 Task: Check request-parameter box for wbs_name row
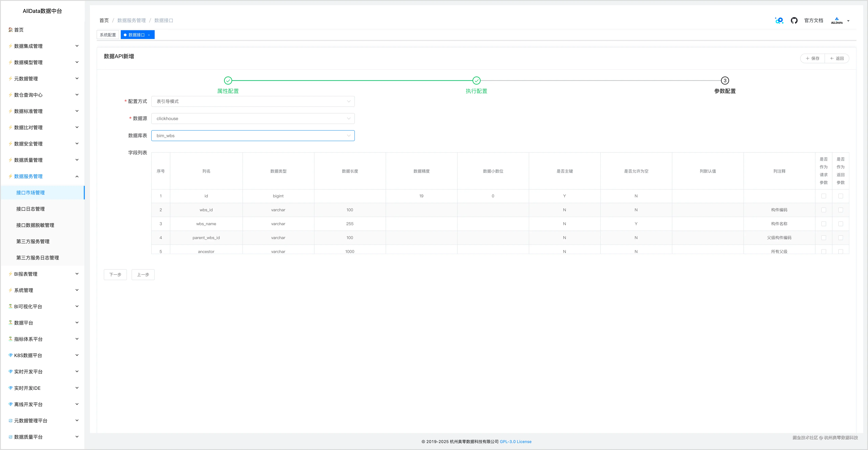824,224
